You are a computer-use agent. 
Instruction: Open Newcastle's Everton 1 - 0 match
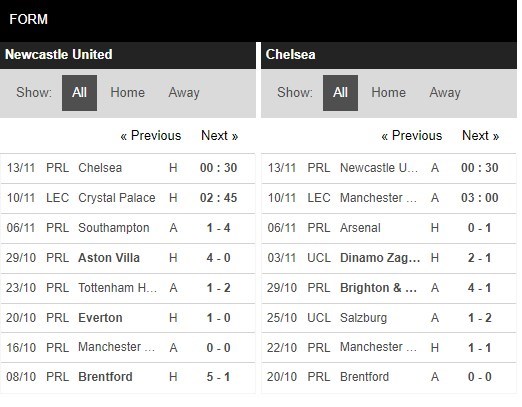click(128, 318)
